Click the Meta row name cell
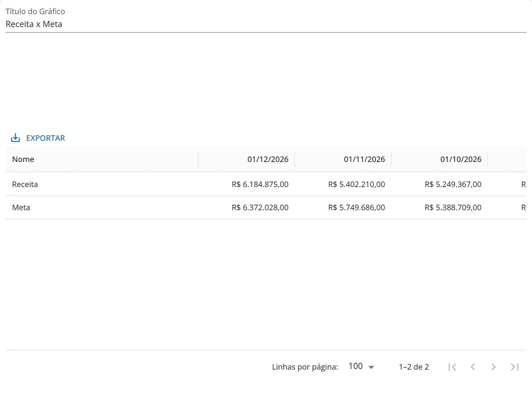The image size is (532, 394). click(x=102, y=208)
